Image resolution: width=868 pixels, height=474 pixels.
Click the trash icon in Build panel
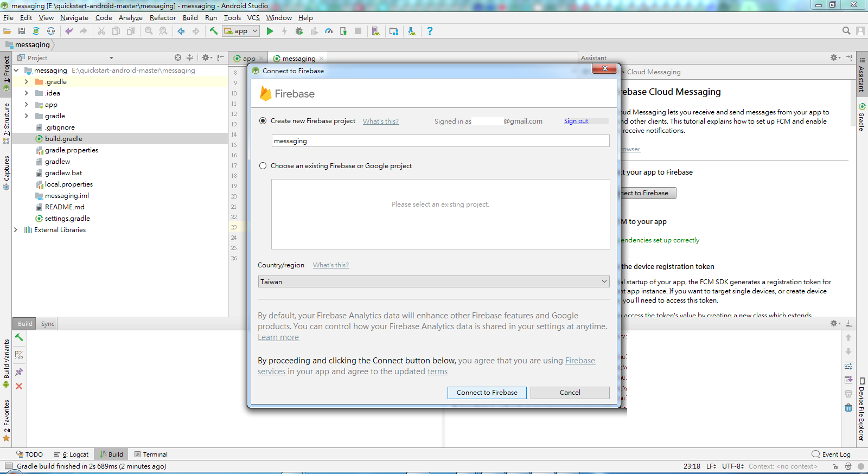coord(848,408)
